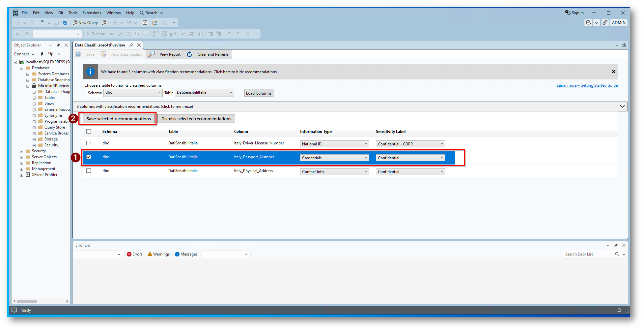Click the Clear and Refresh icon
This screenshot has height=331, width=644.
click(190, 54)
